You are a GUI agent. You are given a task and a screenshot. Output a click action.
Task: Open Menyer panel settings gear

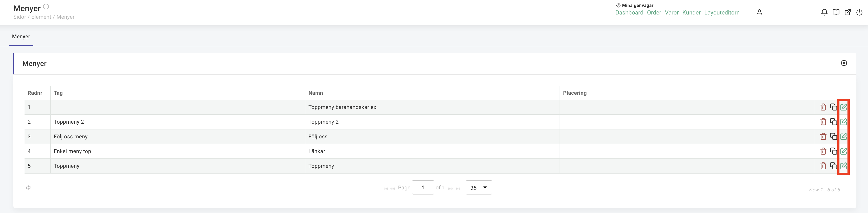pyautogui.click(x=844, y=63)
